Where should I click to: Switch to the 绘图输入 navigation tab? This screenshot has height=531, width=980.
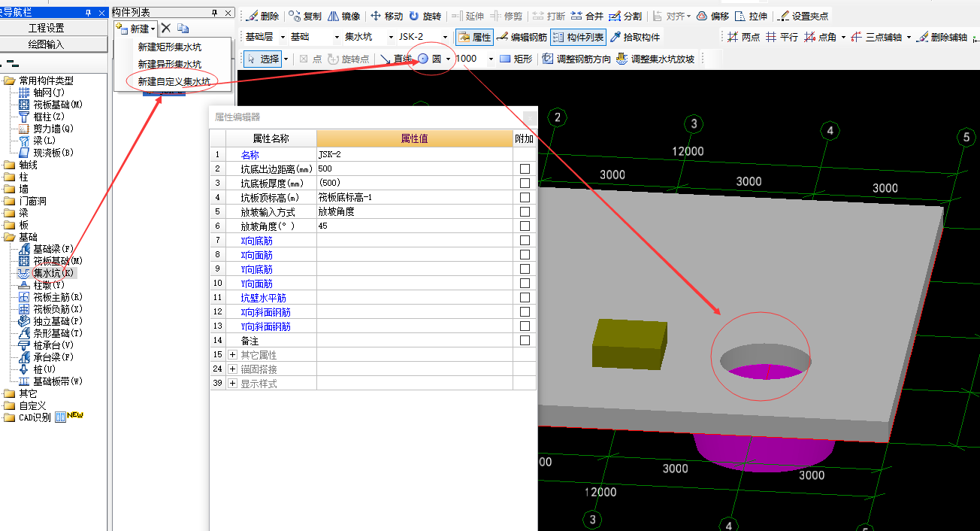(47, 44)
